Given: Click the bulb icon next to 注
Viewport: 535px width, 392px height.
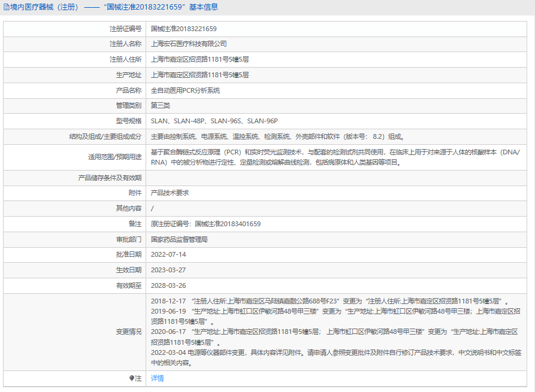Looking at the screenshot, I should pyautogui.click(x=132, y=378).
